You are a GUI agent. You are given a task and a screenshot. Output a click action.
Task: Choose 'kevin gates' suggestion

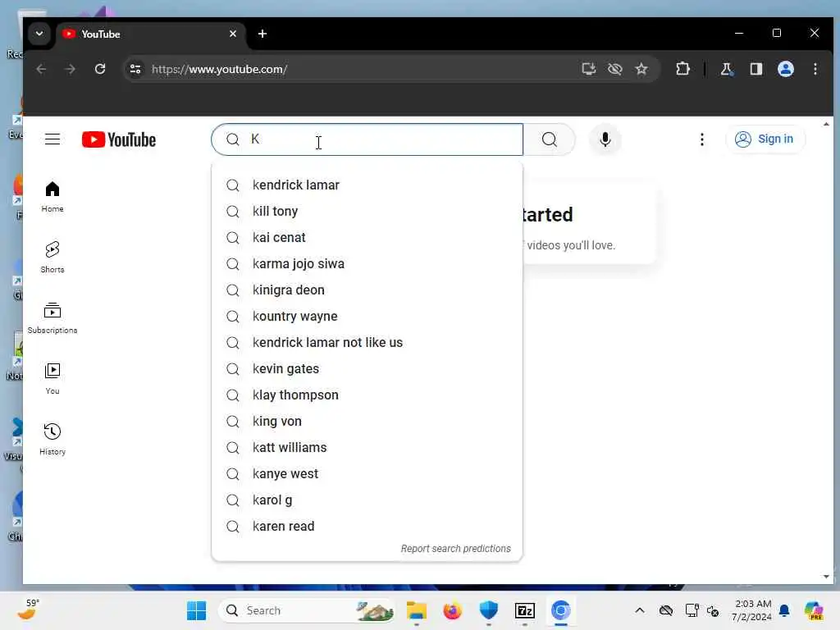(x=367, y=368)
